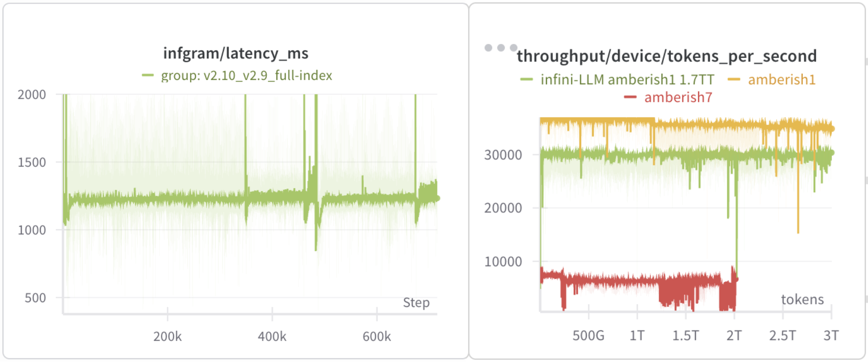Click the infgram/latency_ms chart title

click(x=236, y=53)
